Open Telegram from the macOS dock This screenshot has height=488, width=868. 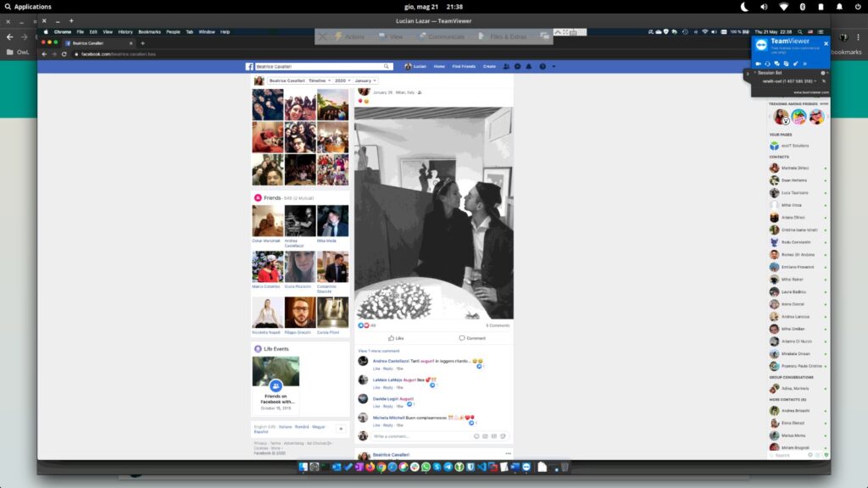click(x=448, y=467)
